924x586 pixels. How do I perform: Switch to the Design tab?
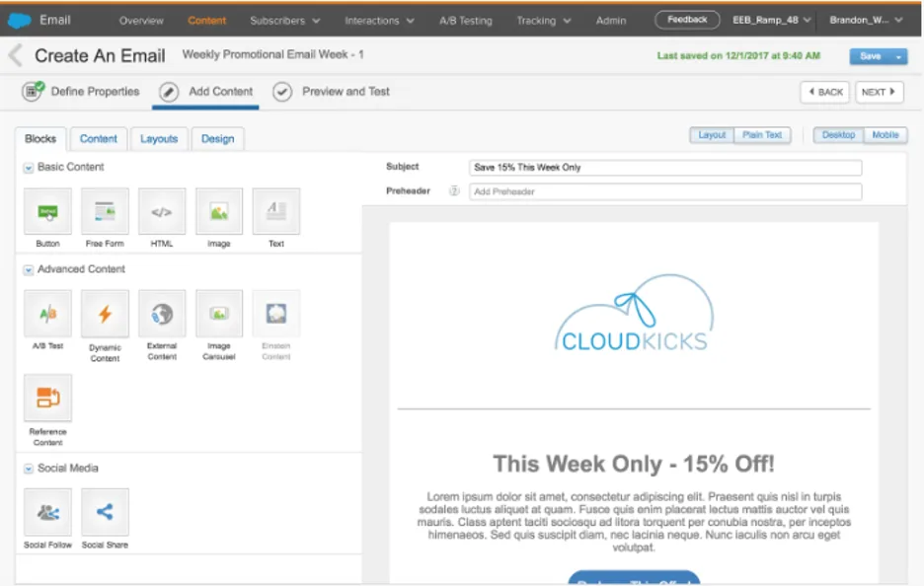[217, 139]
